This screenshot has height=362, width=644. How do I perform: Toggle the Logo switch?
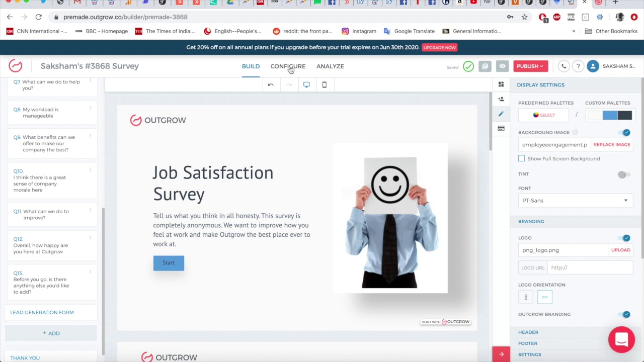624,238
